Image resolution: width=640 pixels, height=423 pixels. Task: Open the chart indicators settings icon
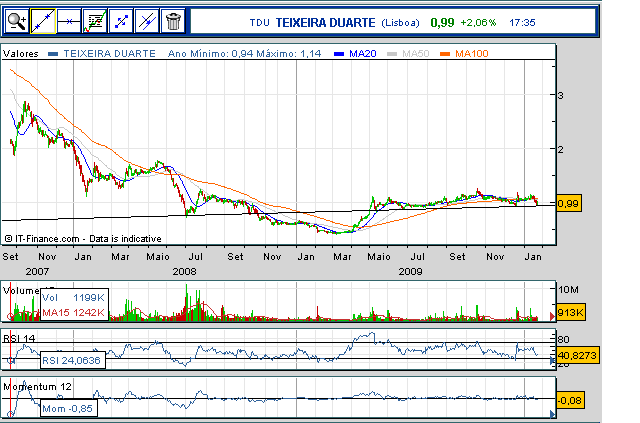click(x=95, y=20)
